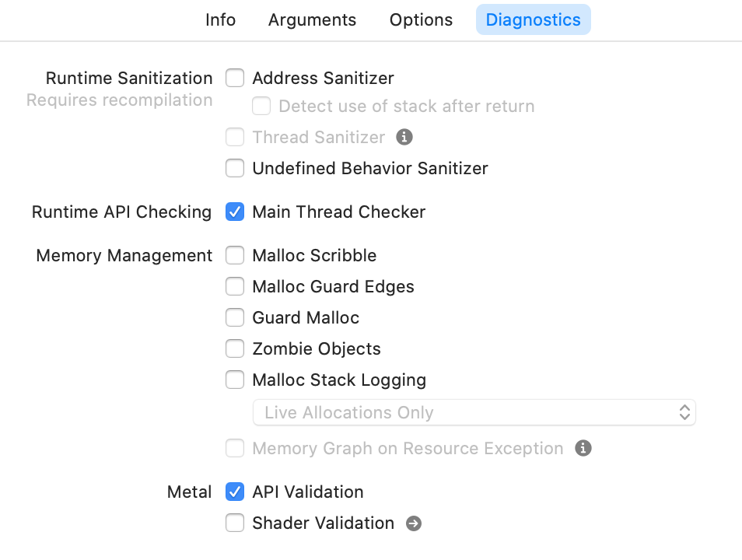Image resolution: width=742 pixels, height=560 pixels.
Task: Uncheck Main Thread Checker
Action: pyautogui.click(x=235, y=212)
